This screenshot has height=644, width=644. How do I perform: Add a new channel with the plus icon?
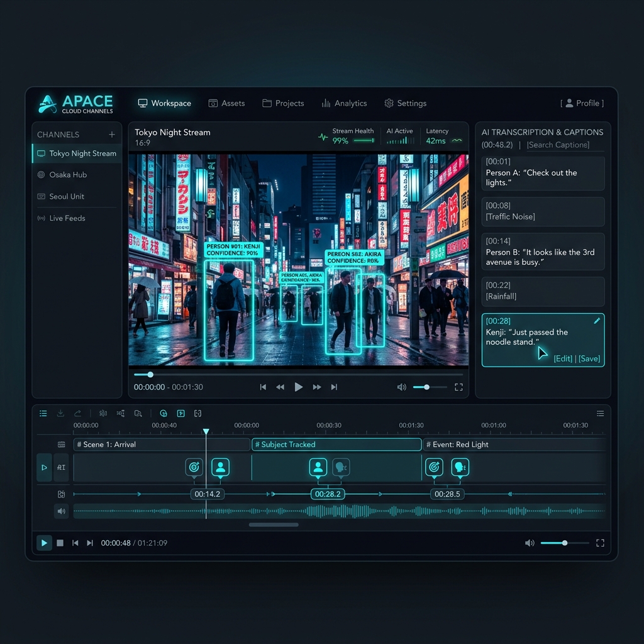pos(112,135)
